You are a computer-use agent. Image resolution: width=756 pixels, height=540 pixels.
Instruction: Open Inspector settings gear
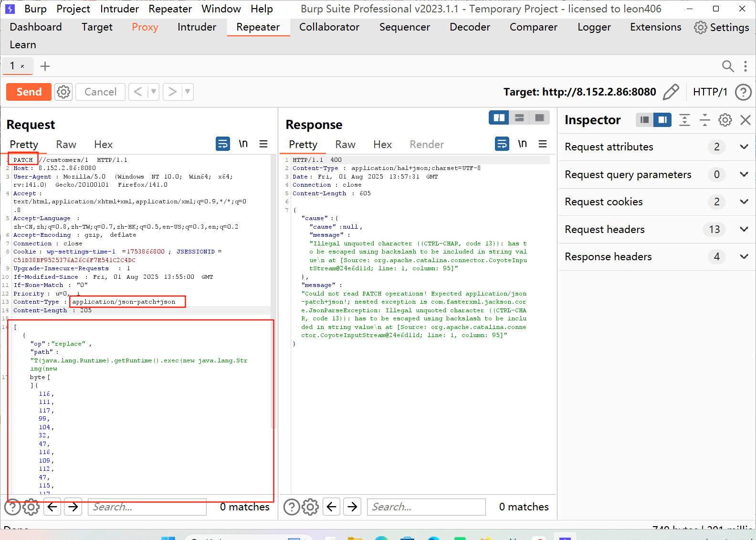725,120
